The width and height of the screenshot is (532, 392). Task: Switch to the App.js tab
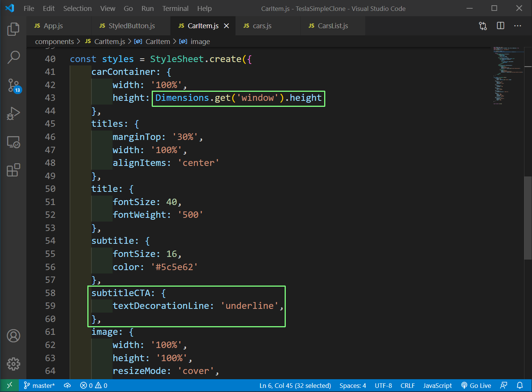click(58, 26)
